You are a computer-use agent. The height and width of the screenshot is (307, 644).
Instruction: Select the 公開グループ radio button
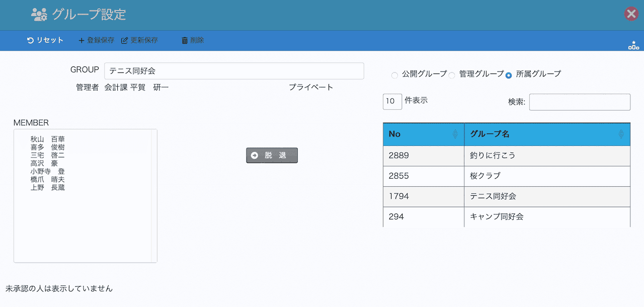(x=394, y=75)
